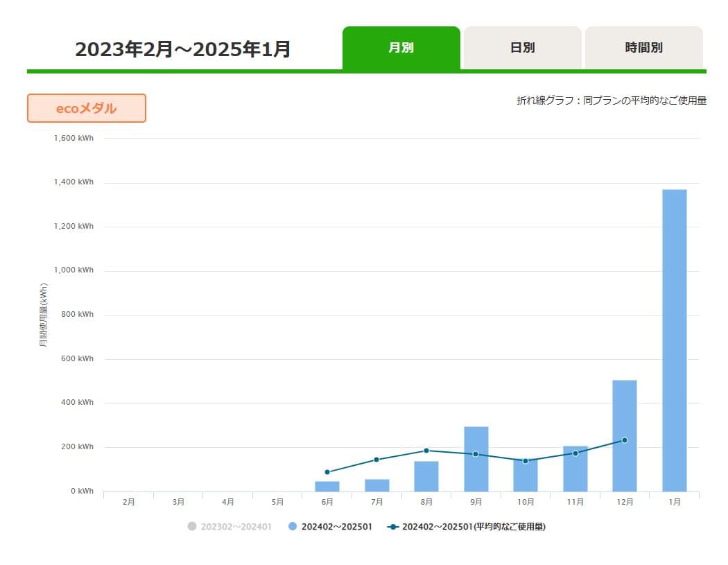Select the 時間別 tab
Screen dimensions: 728x565
[x=643, y=48]
